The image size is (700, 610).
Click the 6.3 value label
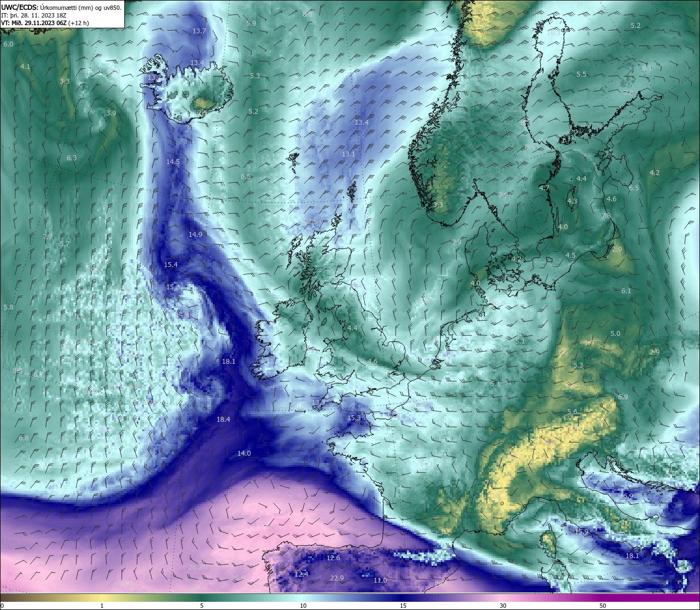coord(72,158)
